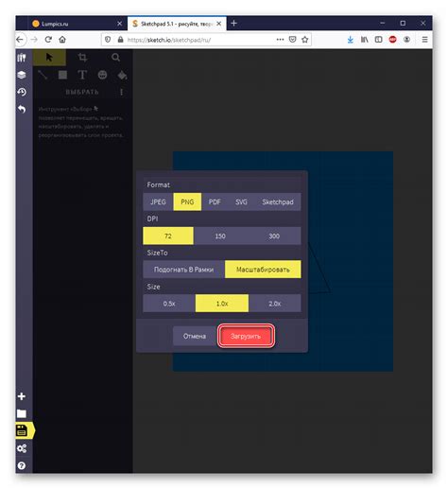Click the New plus icon in sidebar
This screenshot has height=489, width=448.
(x=22, y=396)
